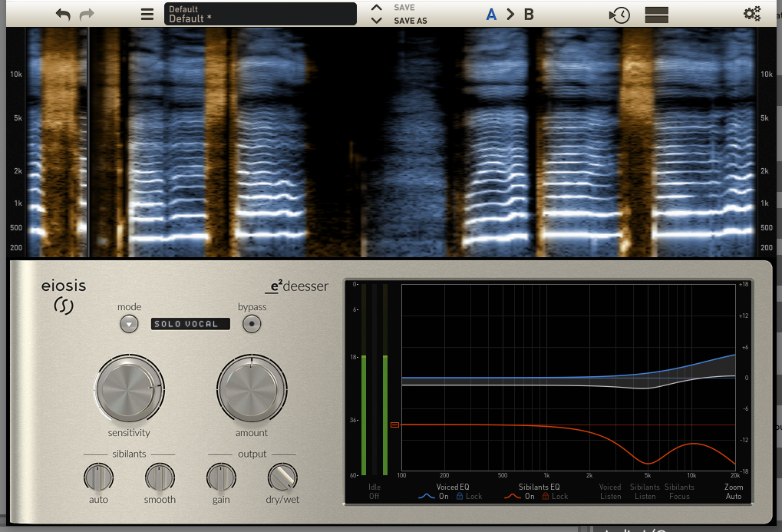The image size is (782, 532).
Task: Click the output dry/wet knob
Action: click(282, 477)
